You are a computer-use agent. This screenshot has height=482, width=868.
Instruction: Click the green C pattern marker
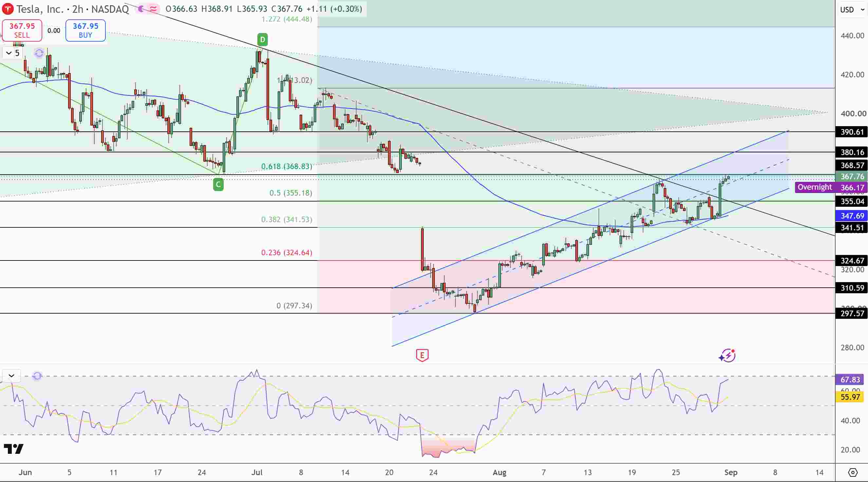(x=218, y=184)
